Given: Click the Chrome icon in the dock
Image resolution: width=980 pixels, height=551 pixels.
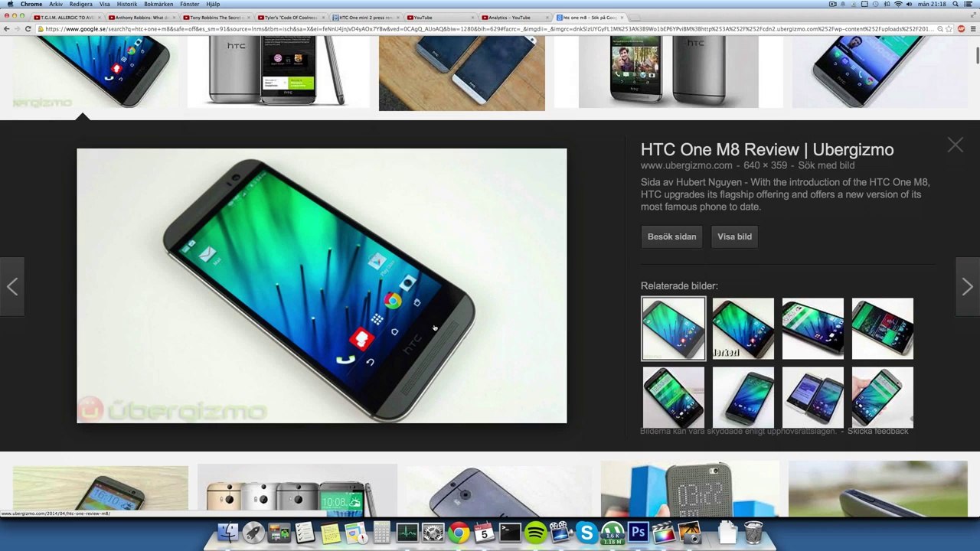Looking at the screenshot, I should 459,532.
